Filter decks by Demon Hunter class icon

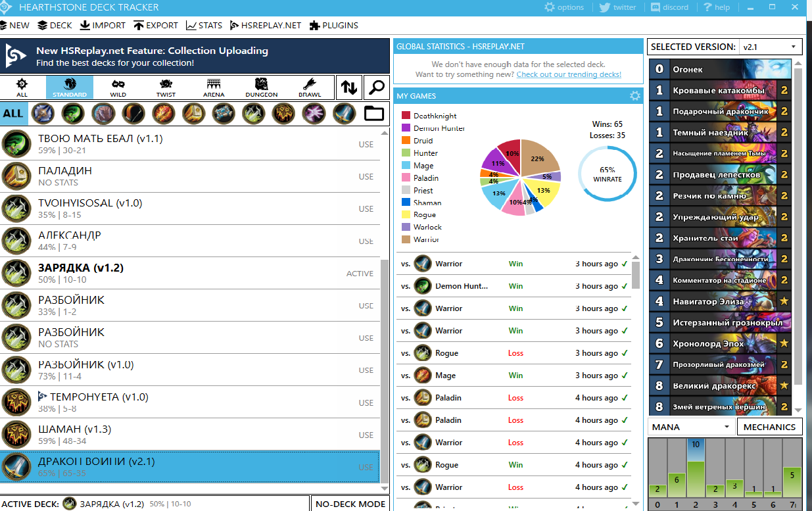[72, 113]
